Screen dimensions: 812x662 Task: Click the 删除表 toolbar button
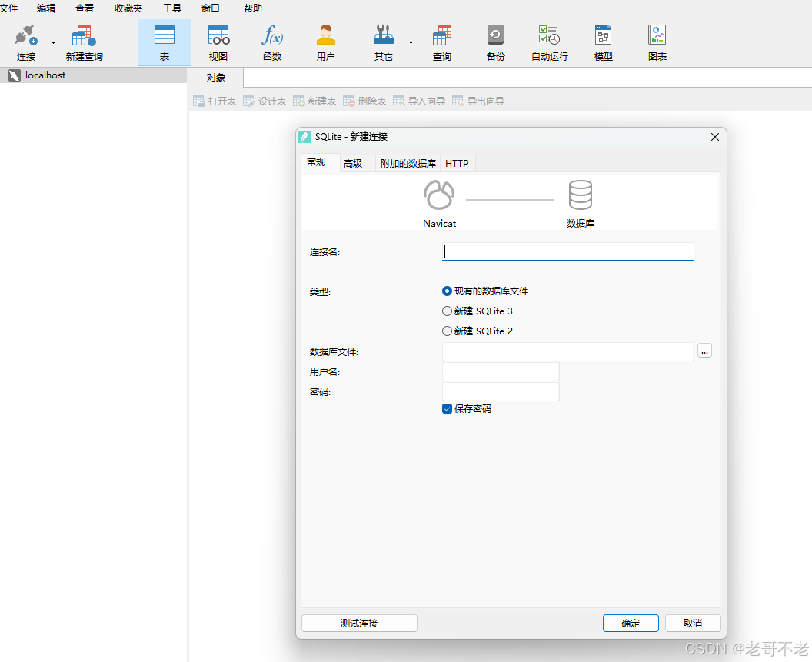click(364, 101)
